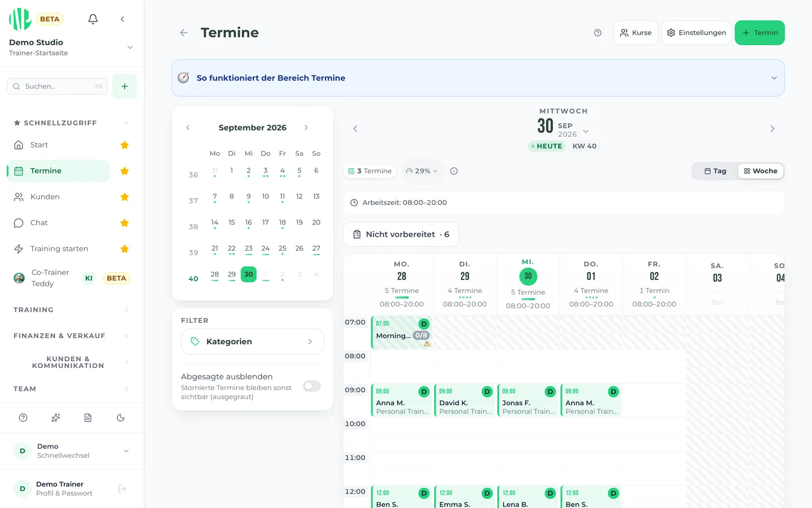The width and height of the screenshot is (812, 508).
Task: Open Start in the sidebar
Action: point(59,145)
